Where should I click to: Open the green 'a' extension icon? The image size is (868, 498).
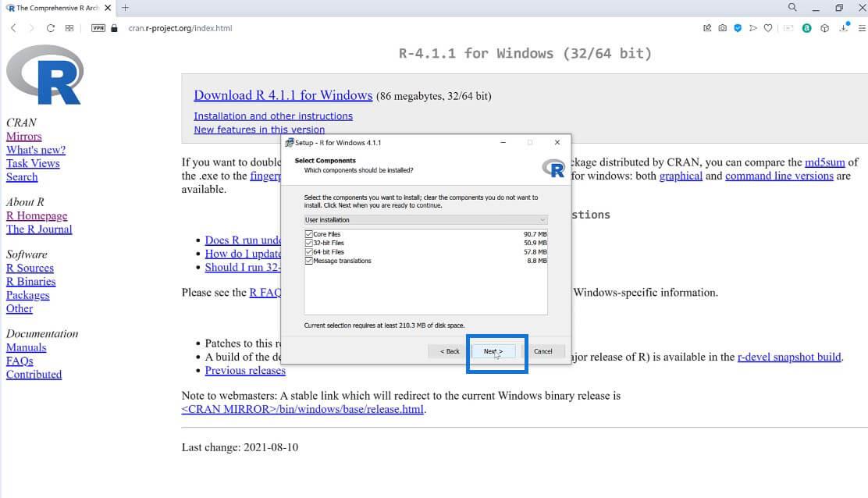(806, 27)
